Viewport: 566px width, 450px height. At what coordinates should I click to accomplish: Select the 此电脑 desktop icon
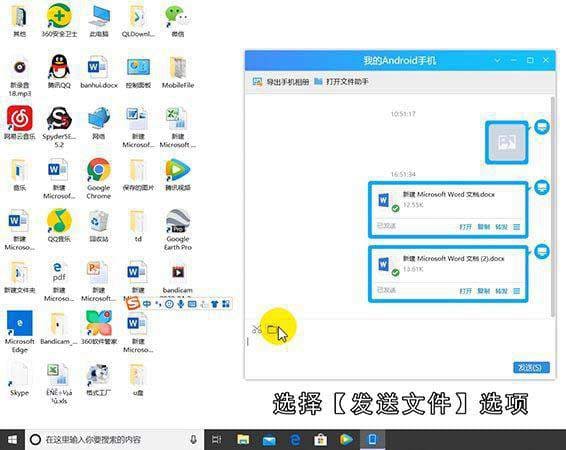pos(99,21)
